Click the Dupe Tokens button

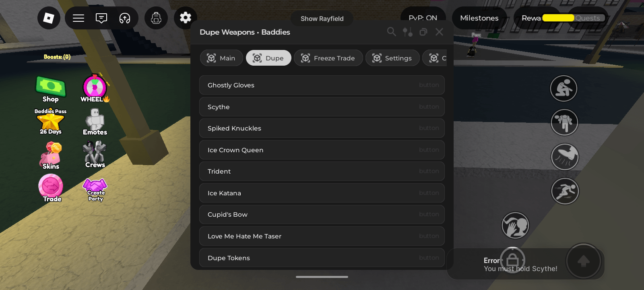(322, 258)
